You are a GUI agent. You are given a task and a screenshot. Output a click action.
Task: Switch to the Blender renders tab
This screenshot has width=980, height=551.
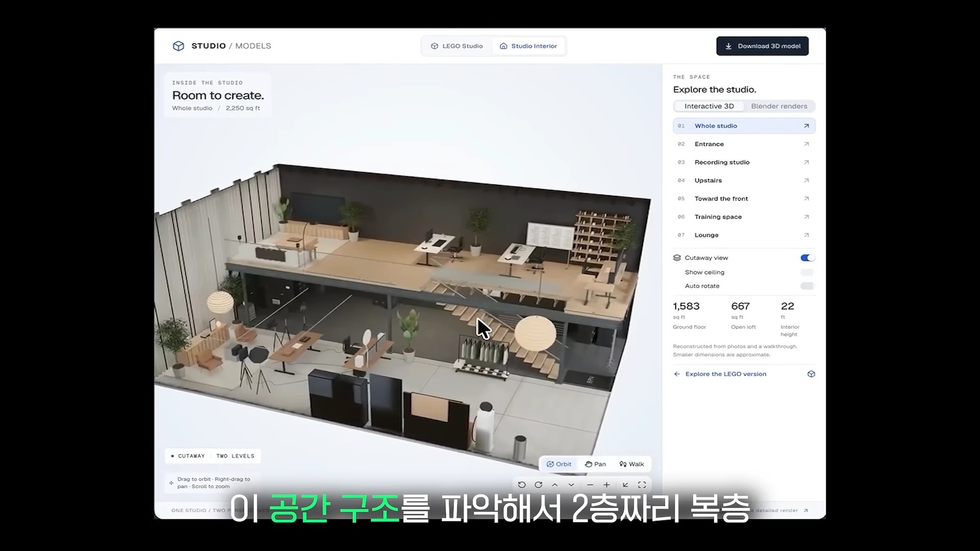pos(779,106)
